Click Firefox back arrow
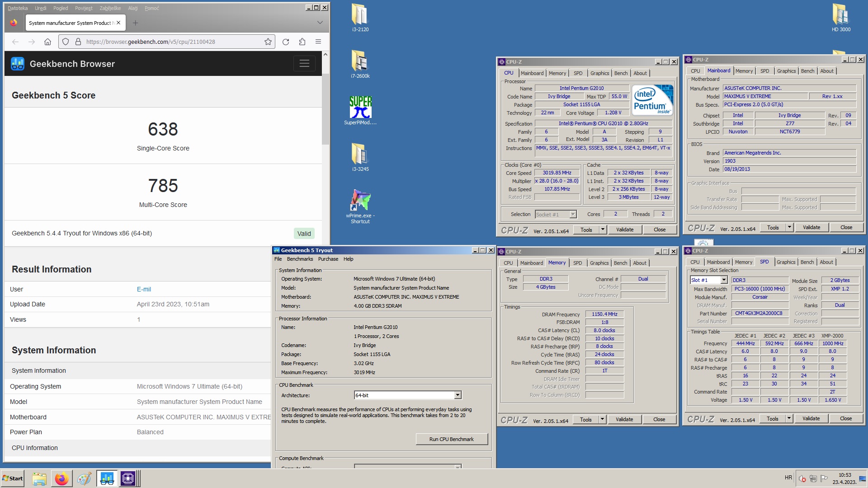The width and height of the screenshot is (868, 488). (x=15, y=42)
